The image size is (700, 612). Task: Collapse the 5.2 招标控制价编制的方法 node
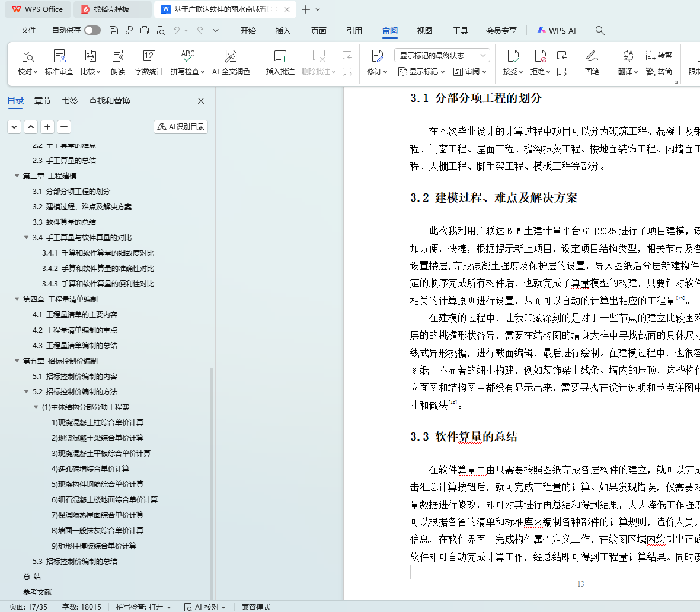coord(27,392)
